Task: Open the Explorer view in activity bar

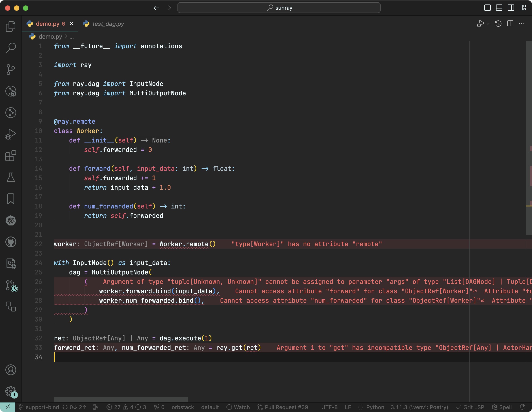Action: point(11,26)
